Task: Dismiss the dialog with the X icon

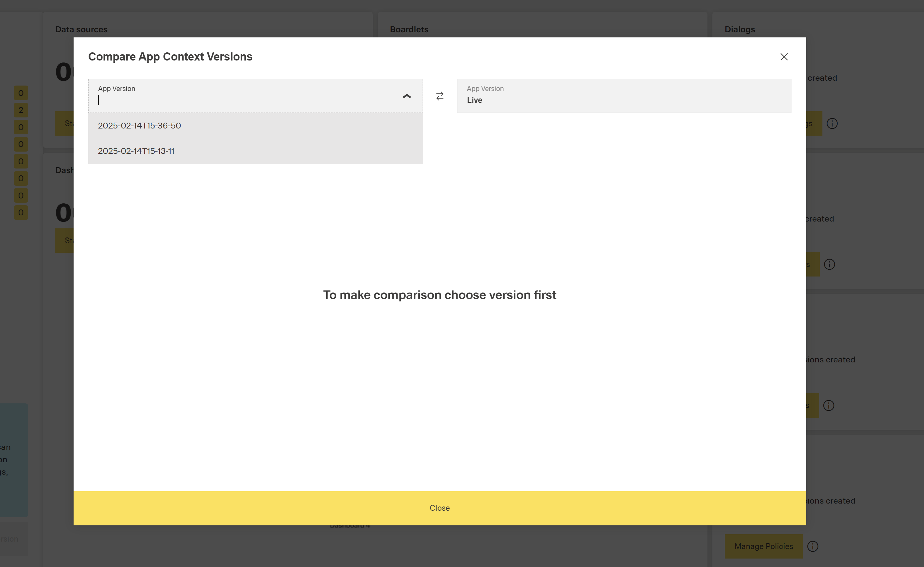Action: point(784,57)
